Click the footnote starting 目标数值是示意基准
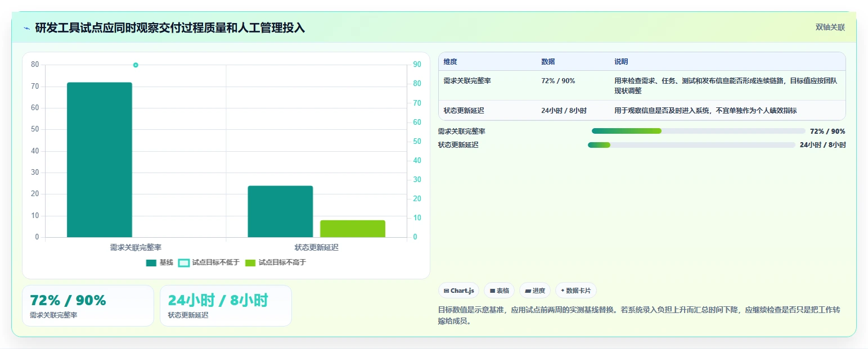 click(639, 315)
